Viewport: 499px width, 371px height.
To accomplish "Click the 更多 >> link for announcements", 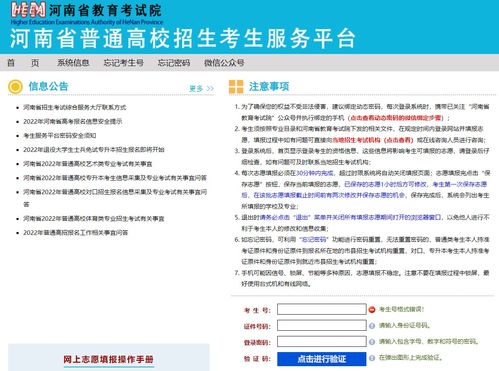I will coord(201,88).
